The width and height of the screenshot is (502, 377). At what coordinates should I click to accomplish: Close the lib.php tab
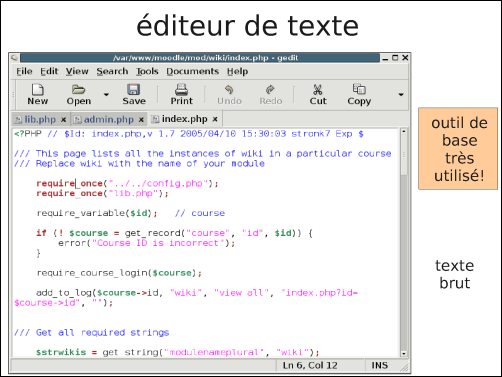tap(63, 119)
